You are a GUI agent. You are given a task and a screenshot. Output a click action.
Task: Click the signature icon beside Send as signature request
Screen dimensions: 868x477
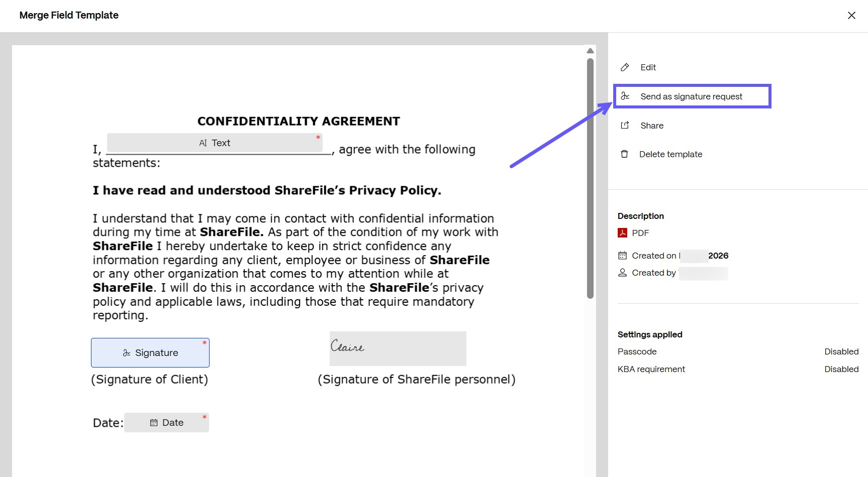tap(625, 96)
